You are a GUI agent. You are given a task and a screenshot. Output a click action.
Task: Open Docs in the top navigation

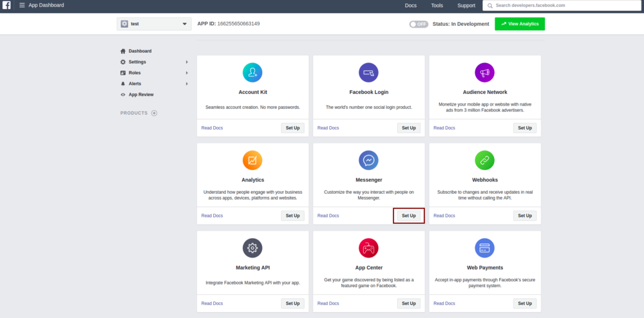pyautogui.click(x=410, y=5)
